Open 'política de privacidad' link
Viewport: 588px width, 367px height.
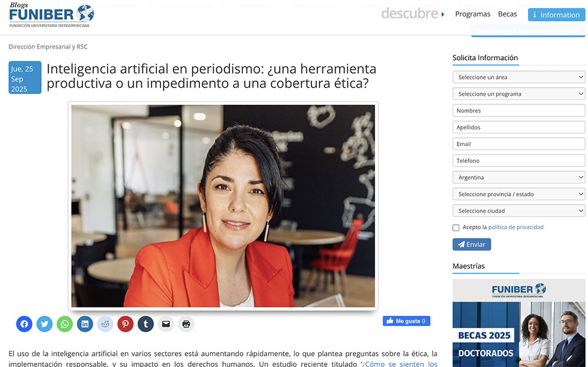pyautogui.click(x=516, y=227)
